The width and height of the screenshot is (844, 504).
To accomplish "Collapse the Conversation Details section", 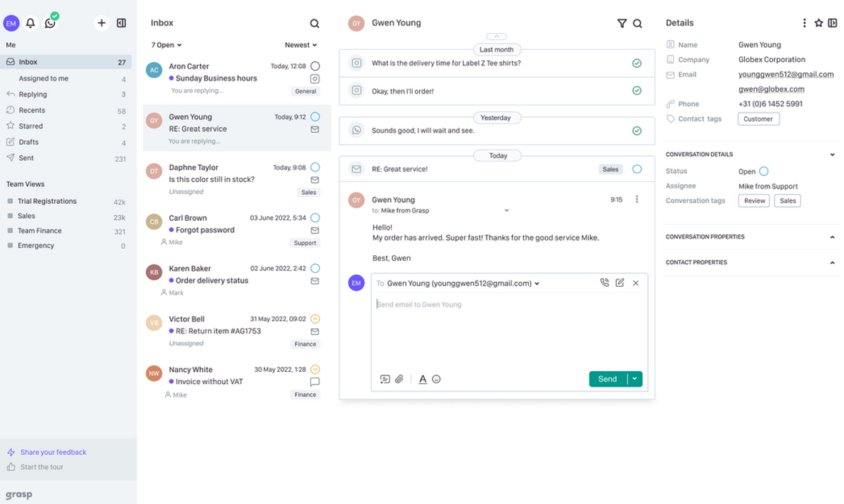I will pyautogui.click(x=833, y=154).
